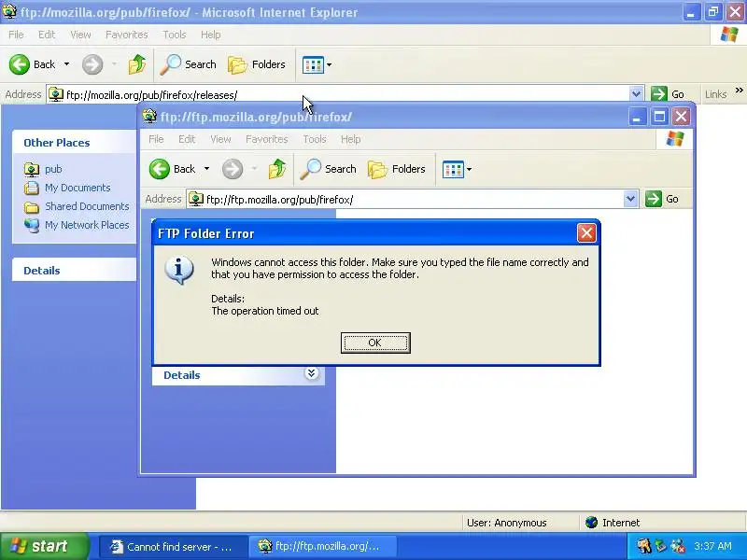This screenshot has width=747, height=560.
Task: Click the second system tray icon
Action: [661, 546]
